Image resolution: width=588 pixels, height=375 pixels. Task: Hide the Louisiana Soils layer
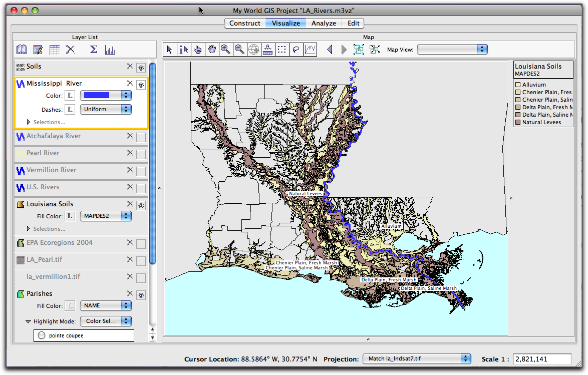[x=141, y=205]
